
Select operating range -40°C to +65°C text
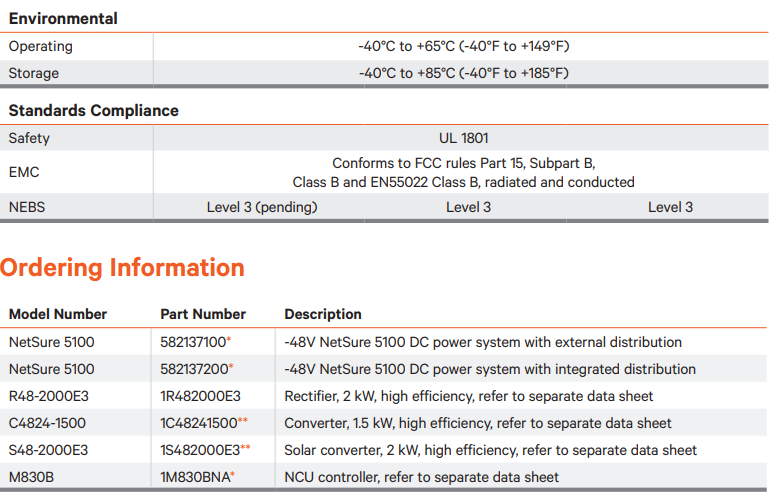click(463, 46)
